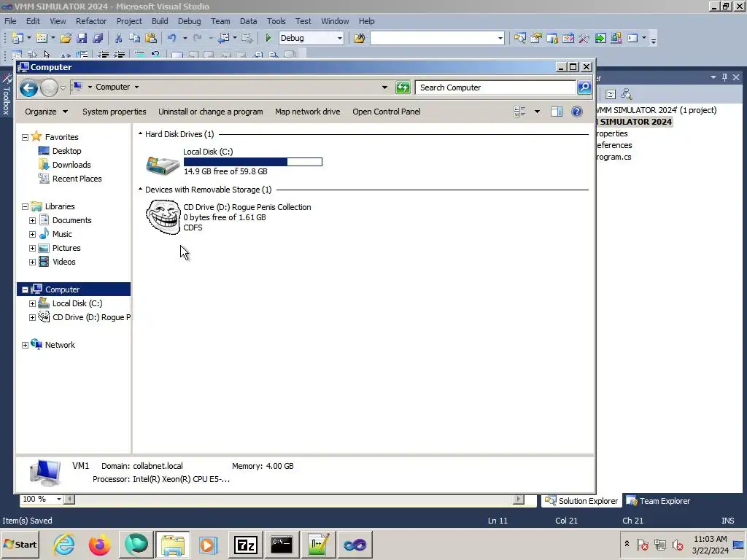Click the taskbar clock showing 11:03 AM
The image size is (747, 560).
coord(711,545)
